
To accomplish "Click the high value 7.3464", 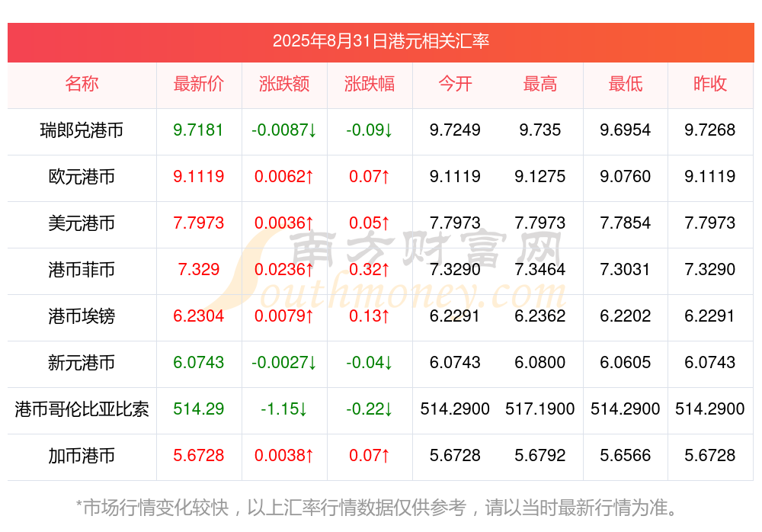I will 540,269.
